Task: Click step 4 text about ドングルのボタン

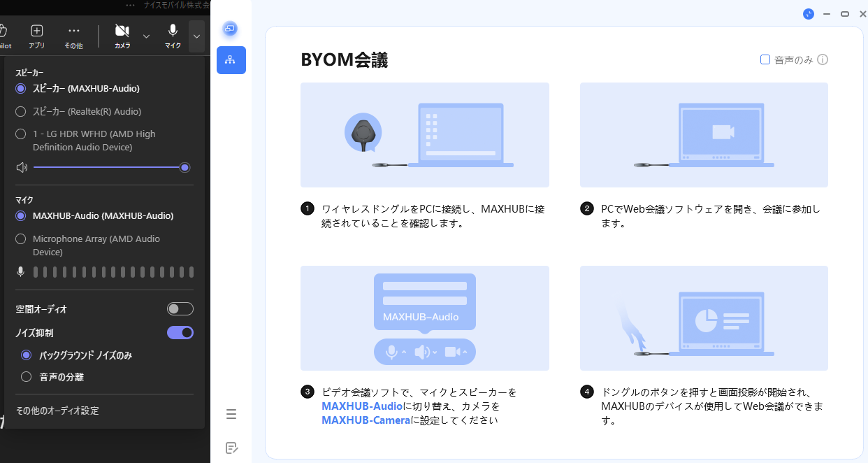Action: 712,406
